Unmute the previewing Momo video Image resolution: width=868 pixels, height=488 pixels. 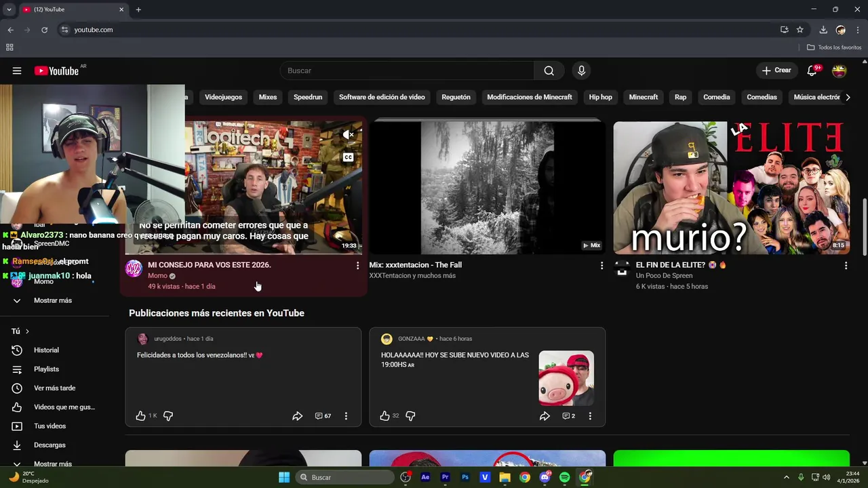(348, 135)
